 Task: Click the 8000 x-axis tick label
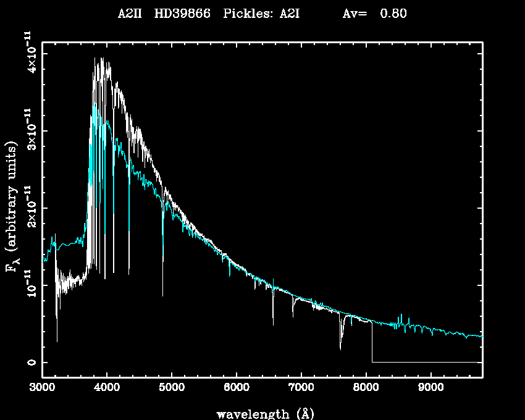click(x=366, y=389)
